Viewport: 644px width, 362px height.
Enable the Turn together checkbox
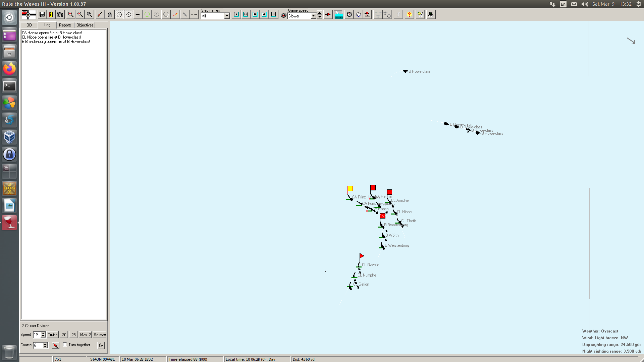coord(65,345)
